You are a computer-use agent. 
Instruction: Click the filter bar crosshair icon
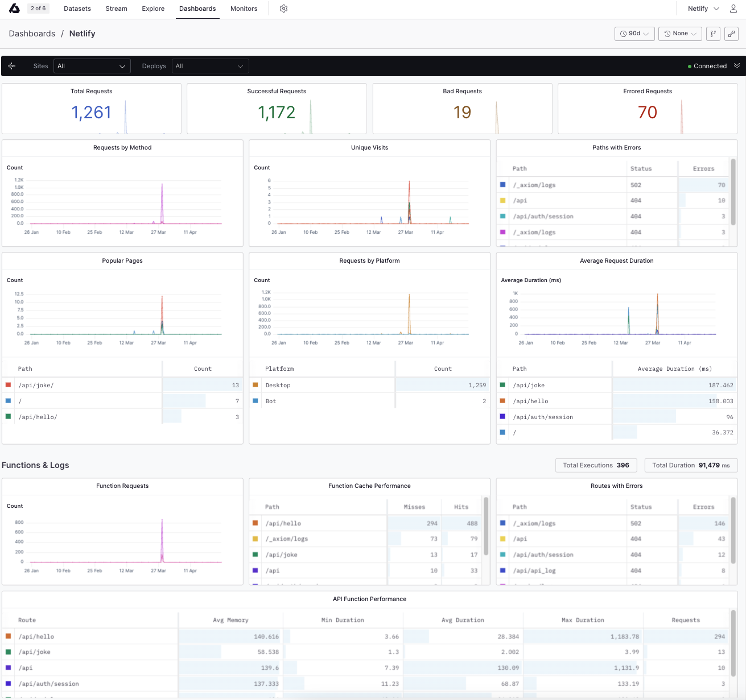[x=12, y=66]
